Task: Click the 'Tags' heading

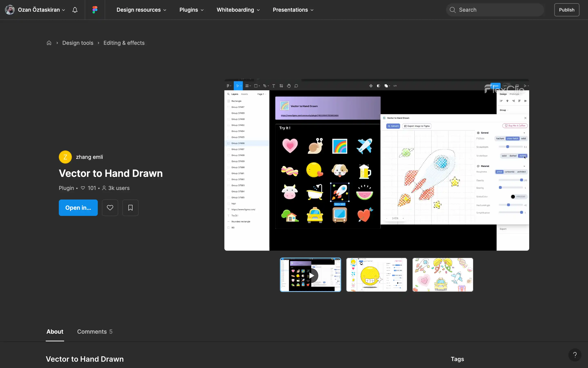Action: pyautogui.click(x=457, y=359)
